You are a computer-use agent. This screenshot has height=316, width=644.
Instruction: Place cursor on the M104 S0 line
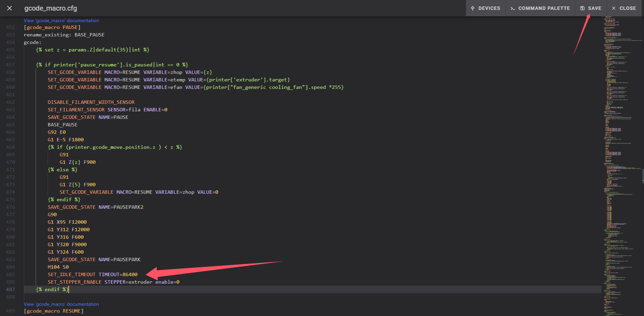pos(58,267)
